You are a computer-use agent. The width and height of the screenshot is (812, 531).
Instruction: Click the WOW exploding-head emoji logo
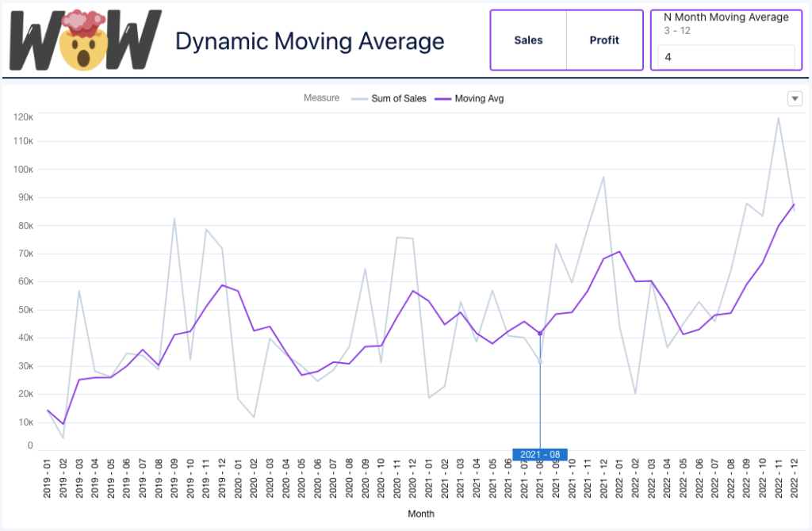(87, 40)
